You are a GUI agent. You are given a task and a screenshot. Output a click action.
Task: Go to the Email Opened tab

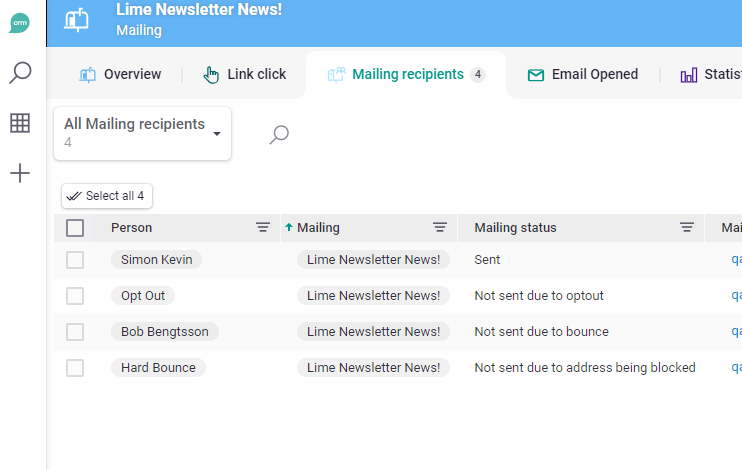pyautogui.click(x=582, y=74)
